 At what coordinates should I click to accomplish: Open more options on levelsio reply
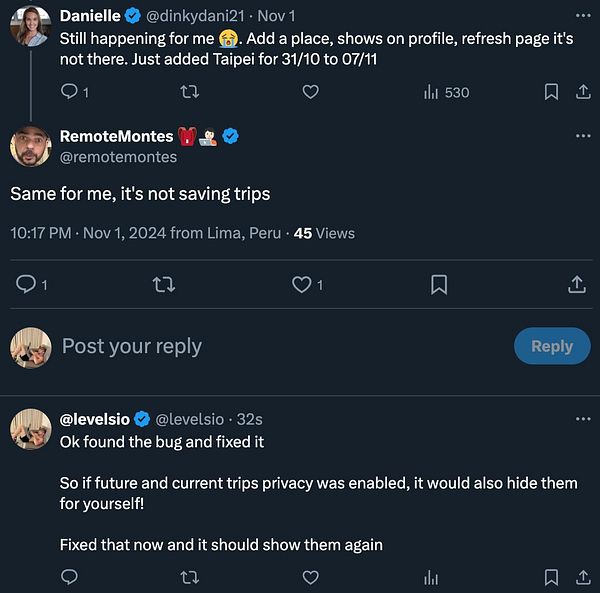(x=583, y=419)
